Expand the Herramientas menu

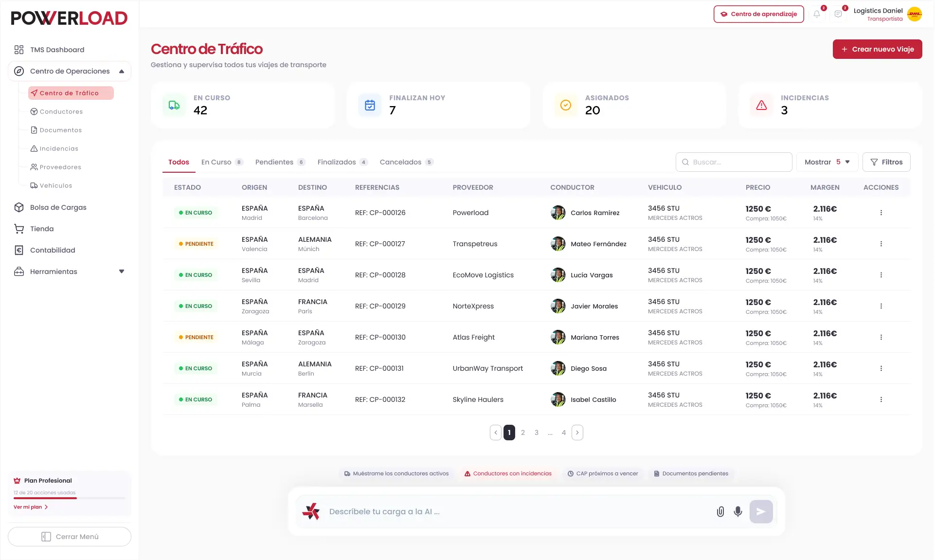tap(70, 271)
